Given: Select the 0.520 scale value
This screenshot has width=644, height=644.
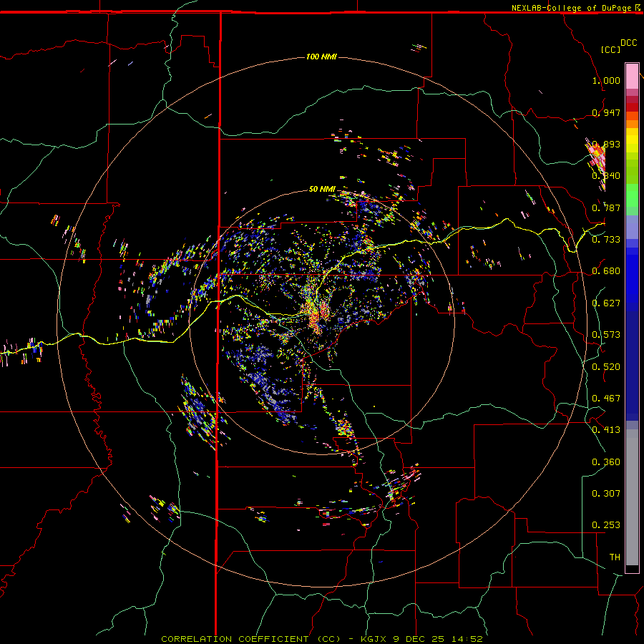Looking at the screenshot, I should pyautogui.click(x=606, y=367).
